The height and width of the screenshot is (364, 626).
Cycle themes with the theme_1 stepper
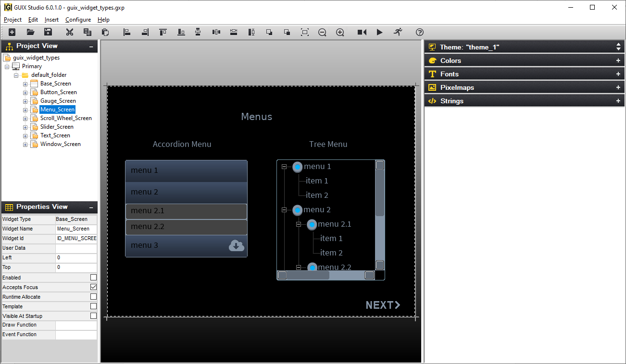(x=618, y=47)
